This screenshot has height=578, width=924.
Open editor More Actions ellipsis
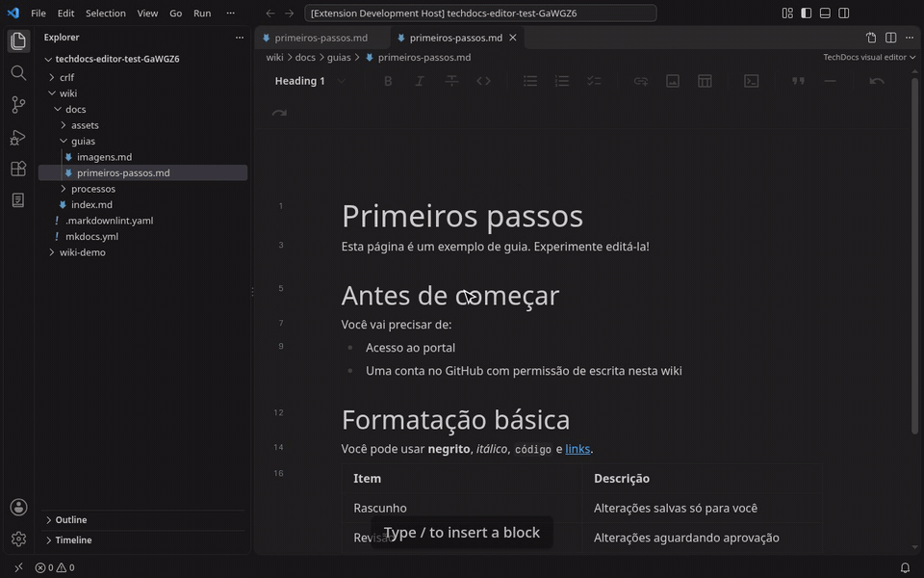coord(910,38)
